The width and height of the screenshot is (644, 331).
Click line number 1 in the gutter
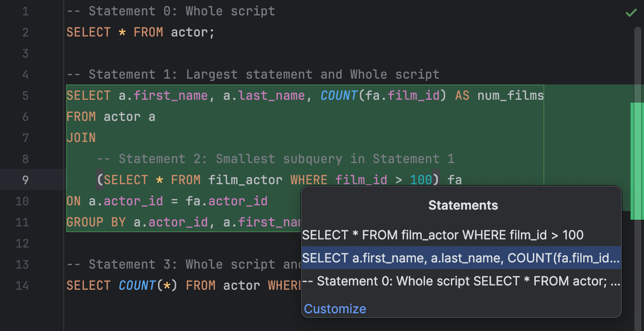pos(24,11)
